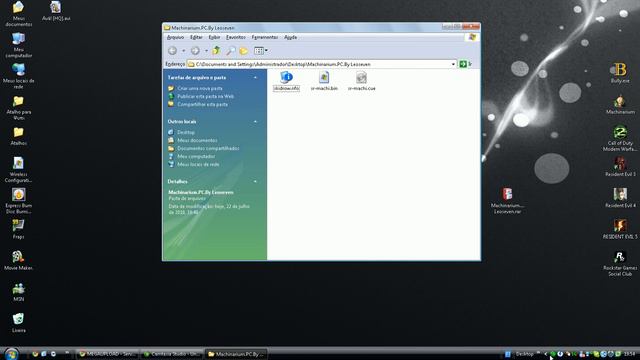Expand the address bar dropdown

(x=453, y=64)
